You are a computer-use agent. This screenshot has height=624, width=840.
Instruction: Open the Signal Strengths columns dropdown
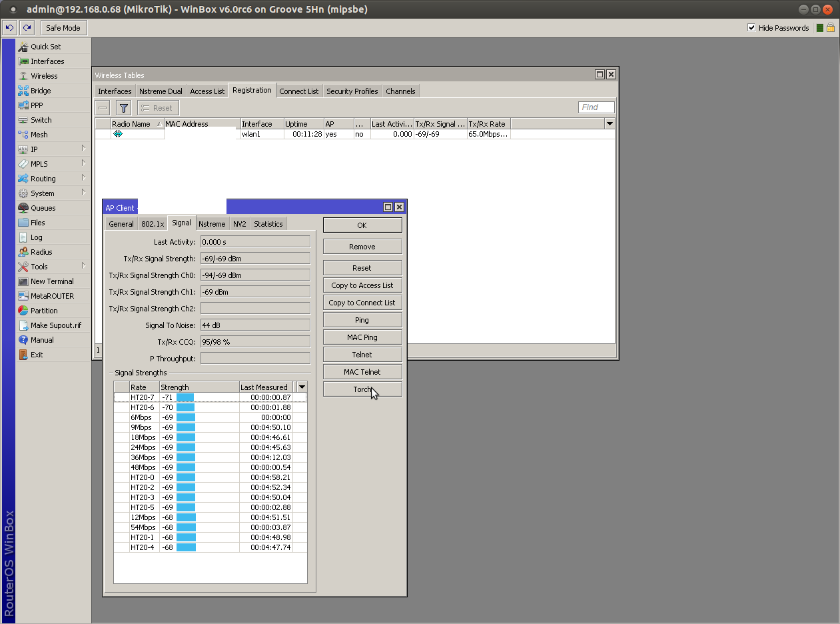coord(302,387)
